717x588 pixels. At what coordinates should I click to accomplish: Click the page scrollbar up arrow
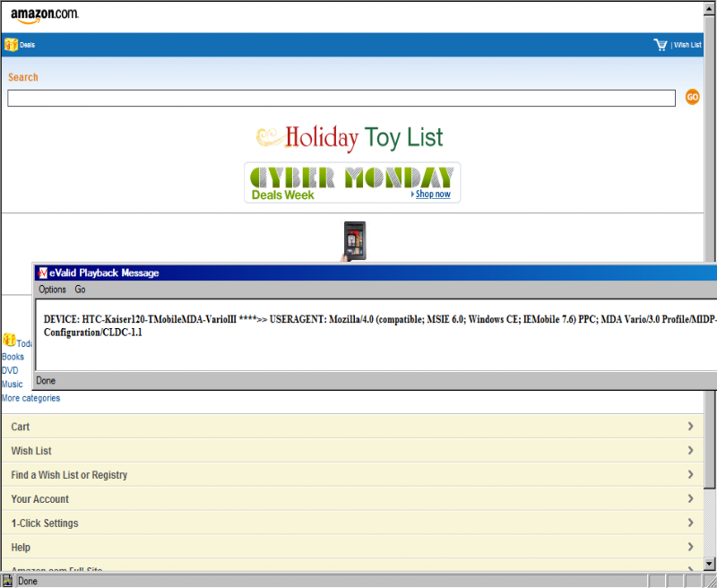pyautogui.click(x=710, y=9)
